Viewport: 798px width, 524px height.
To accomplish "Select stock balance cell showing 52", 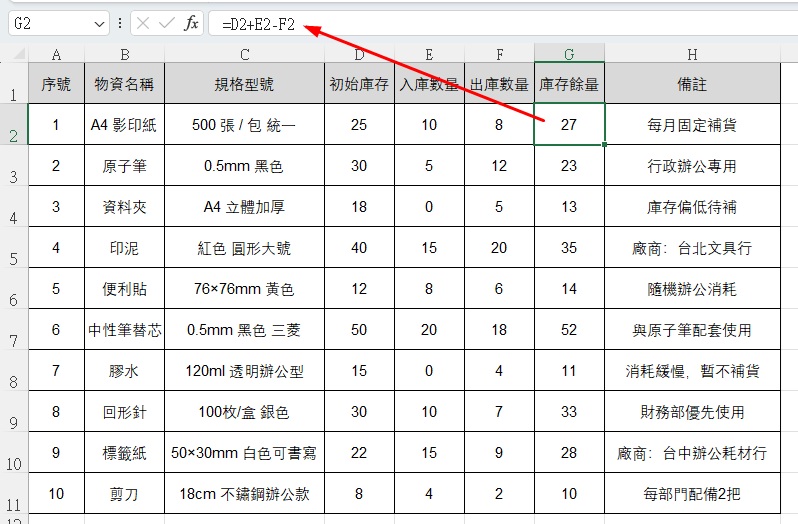I will click(569, 330).
